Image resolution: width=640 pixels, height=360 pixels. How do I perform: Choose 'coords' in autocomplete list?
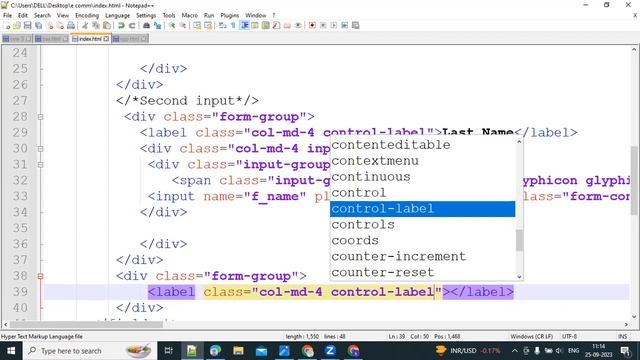click(422, 240)
